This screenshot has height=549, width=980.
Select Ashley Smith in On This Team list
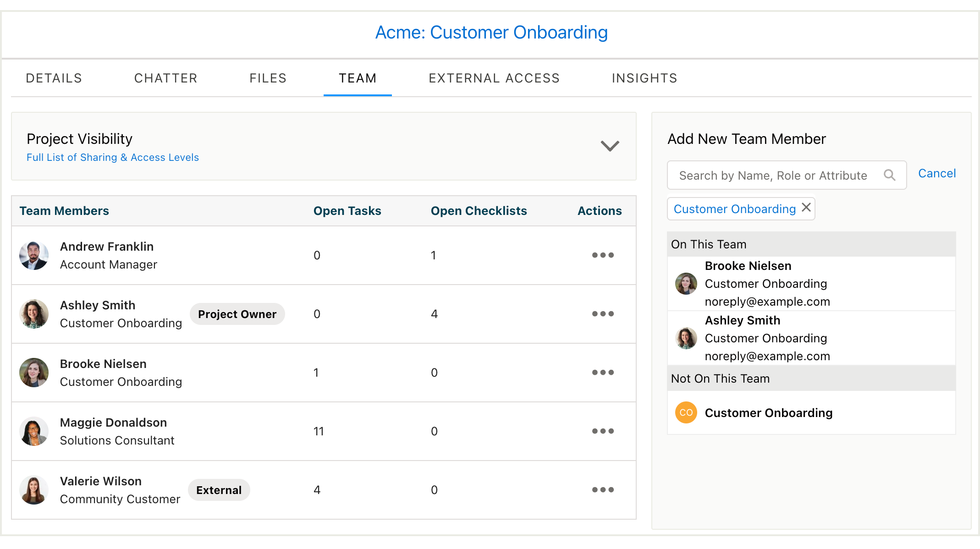[811, 338]
